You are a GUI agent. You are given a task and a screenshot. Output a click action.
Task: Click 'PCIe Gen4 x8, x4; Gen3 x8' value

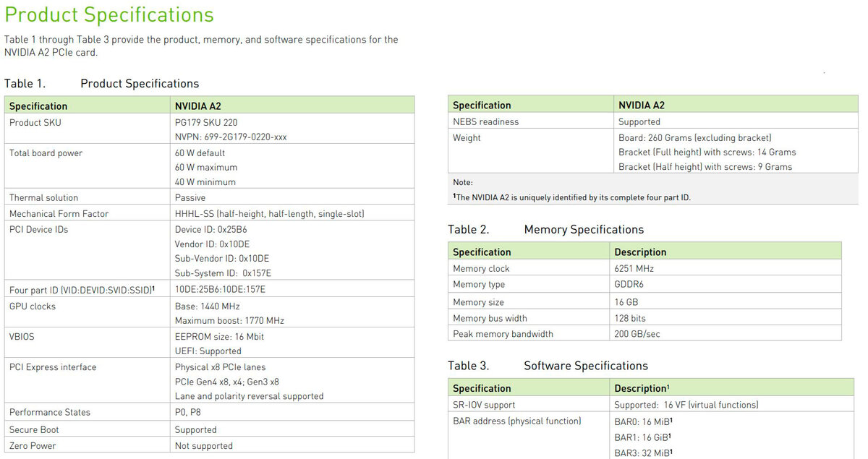tap(227, 382)
